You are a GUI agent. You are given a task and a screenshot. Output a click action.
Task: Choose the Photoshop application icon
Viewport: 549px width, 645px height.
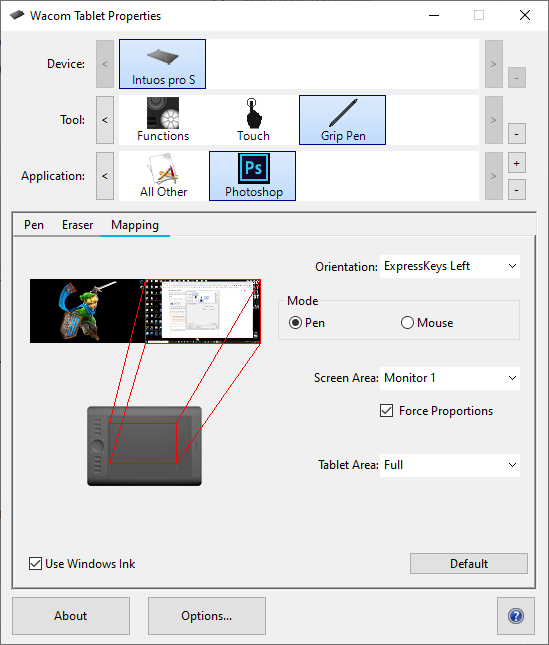click(x=252, y=176)
